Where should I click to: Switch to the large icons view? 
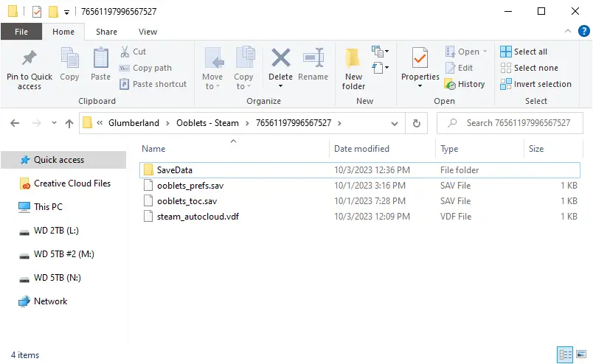coord(581,354)
